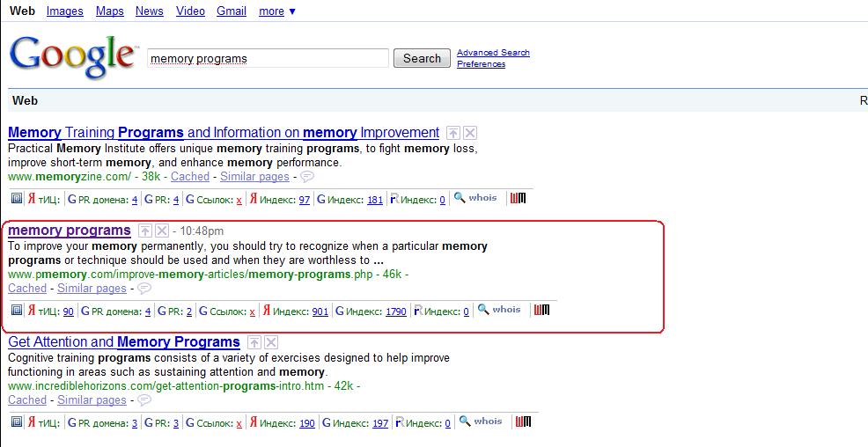This screenshot has height=447, width=868.
Task: Click the SEO bar square icon under incrediblehorizons
Action: pyautogui.click(x=17, y=422)
